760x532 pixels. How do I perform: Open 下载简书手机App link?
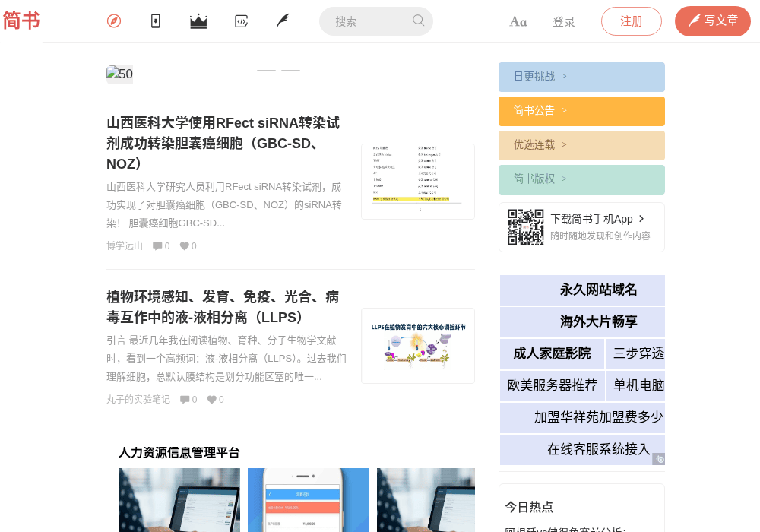pyautogui.click(x=597, y=219)
